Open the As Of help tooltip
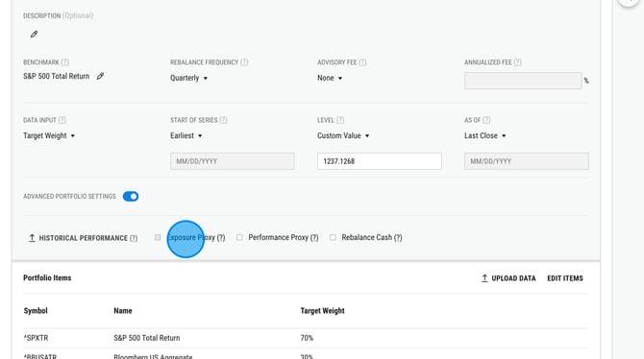The height and width of the screenshot is (359, 644). tap(486, 120)
